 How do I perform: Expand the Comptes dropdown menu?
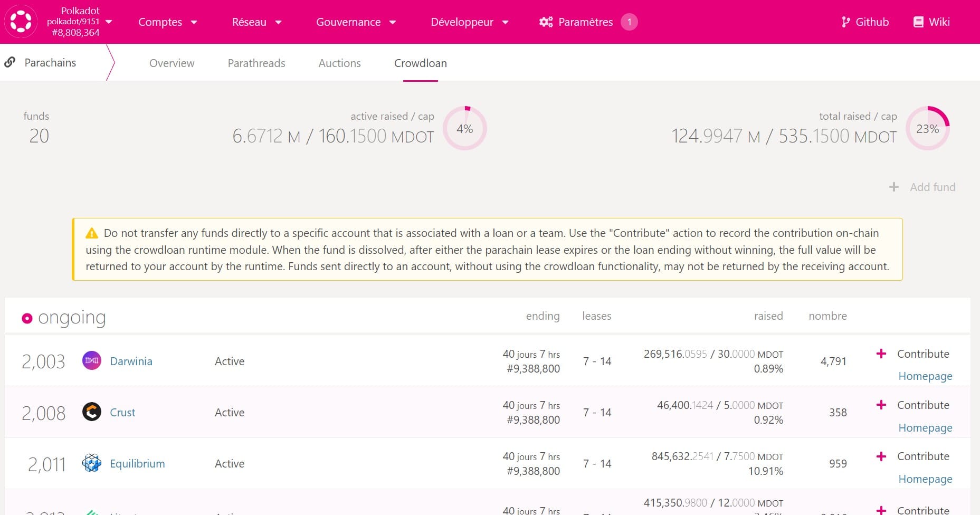point(167,22)
